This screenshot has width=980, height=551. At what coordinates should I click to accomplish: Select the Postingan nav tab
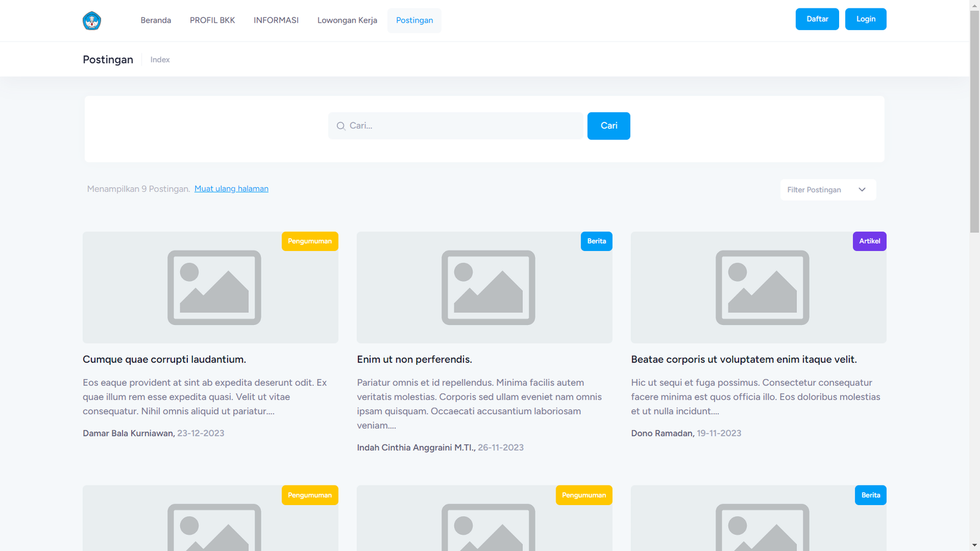[x=414, y=20]
